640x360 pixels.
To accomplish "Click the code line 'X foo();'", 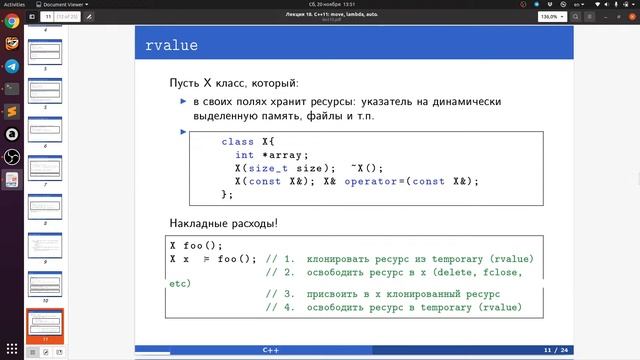I will (x=196, y=246).
